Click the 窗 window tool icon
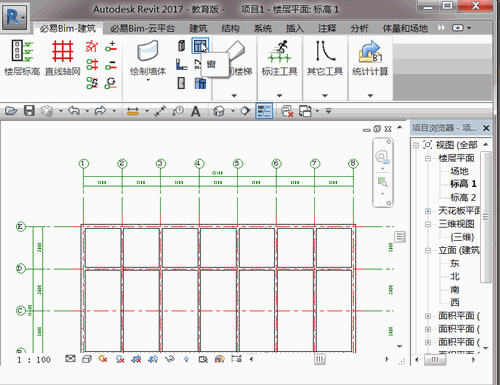The width and height of the screenshot is (500, 385). point(200,46)
